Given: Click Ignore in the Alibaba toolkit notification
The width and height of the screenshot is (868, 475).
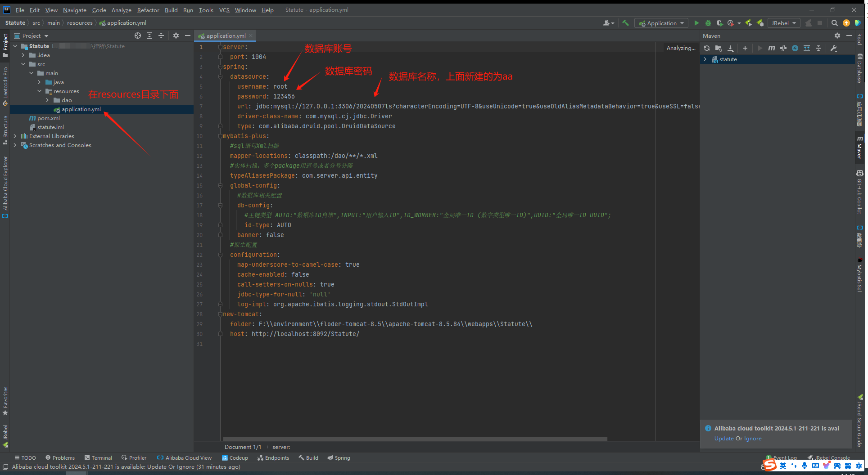Looking at the screenshot, I should [x=753, y=439].
